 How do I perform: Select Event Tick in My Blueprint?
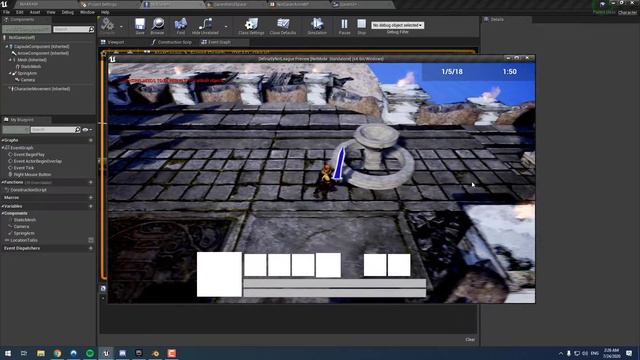(24, 168)
